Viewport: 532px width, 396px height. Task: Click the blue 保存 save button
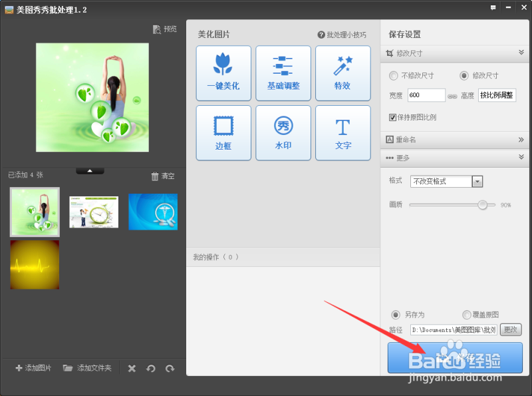pyautogui.click(x=454, y=357)
